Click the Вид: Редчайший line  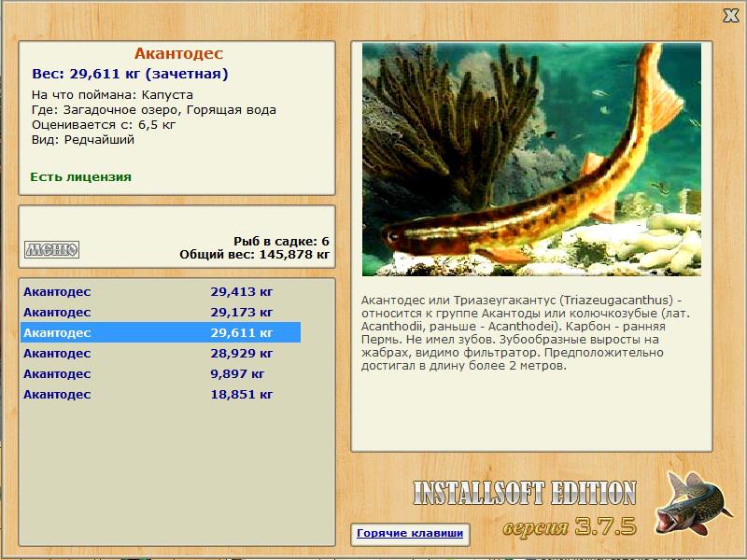click(83, 140)
